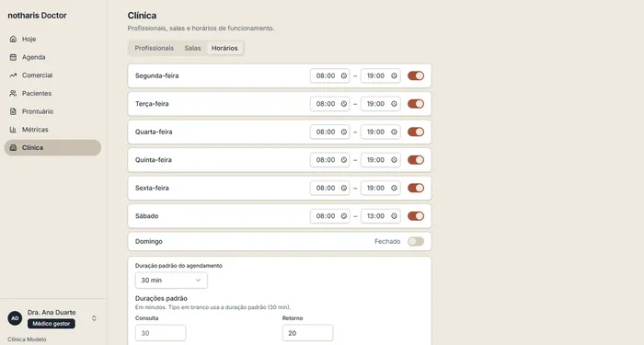Turn off the Sexta-feira switch
The image size is (644, 345).
coord(416,188)
